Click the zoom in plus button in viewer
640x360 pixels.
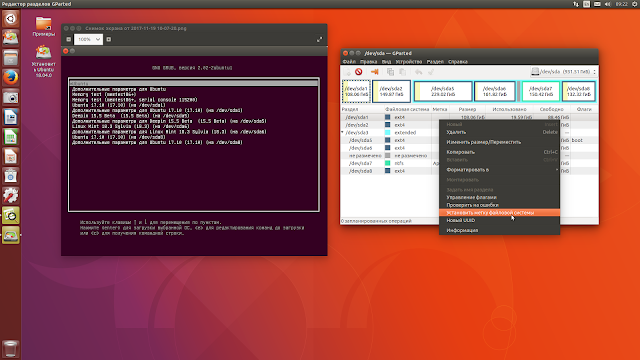[x=109, y=40]
